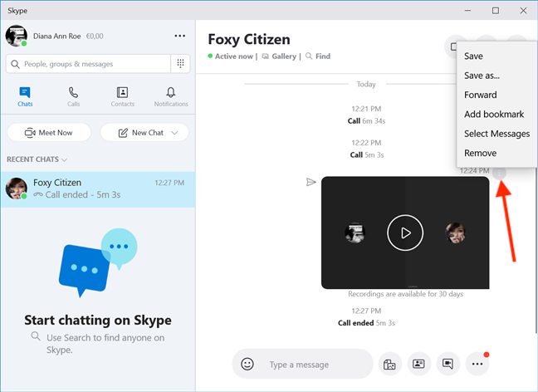Screen dimensions: 538x392
Task: Choose Select Messages from the menu
Action: click(x=496, y=134)
